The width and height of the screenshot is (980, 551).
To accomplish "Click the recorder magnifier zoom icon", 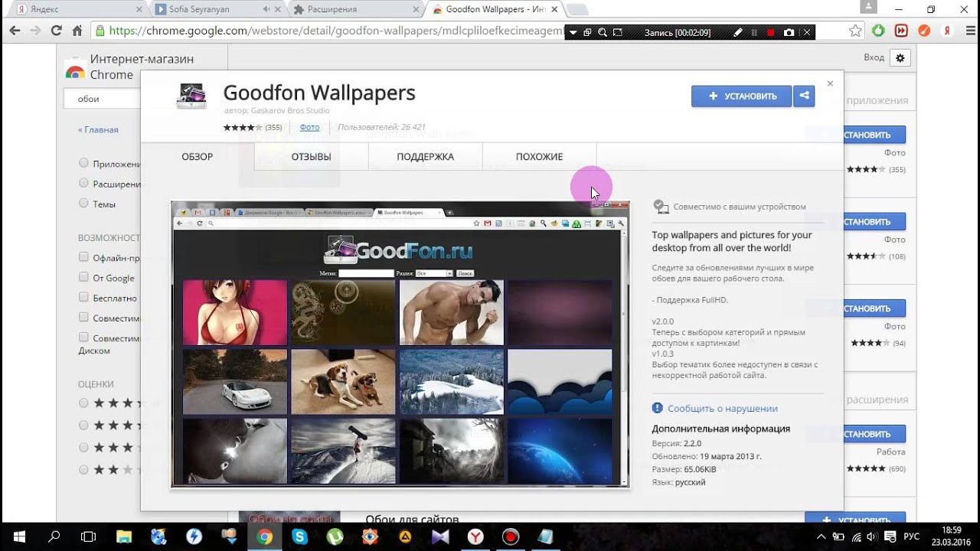I will pos(603,33).
